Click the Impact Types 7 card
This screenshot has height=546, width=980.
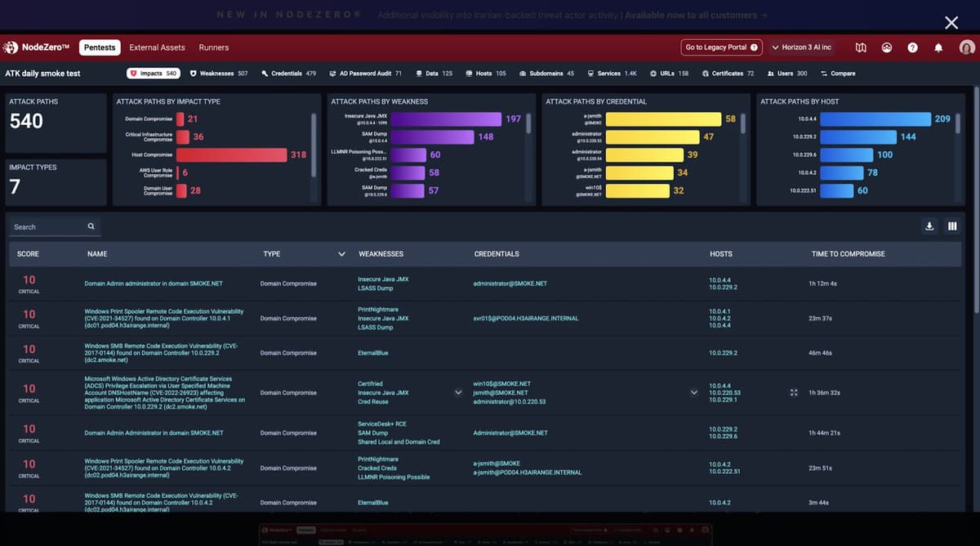[56, 181]
